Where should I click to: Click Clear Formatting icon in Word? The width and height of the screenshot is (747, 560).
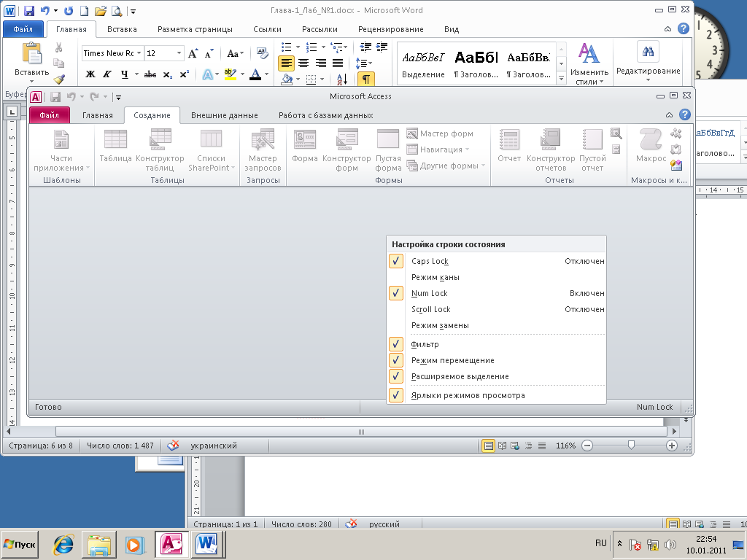pyautogui.click(x=263, y=52)
